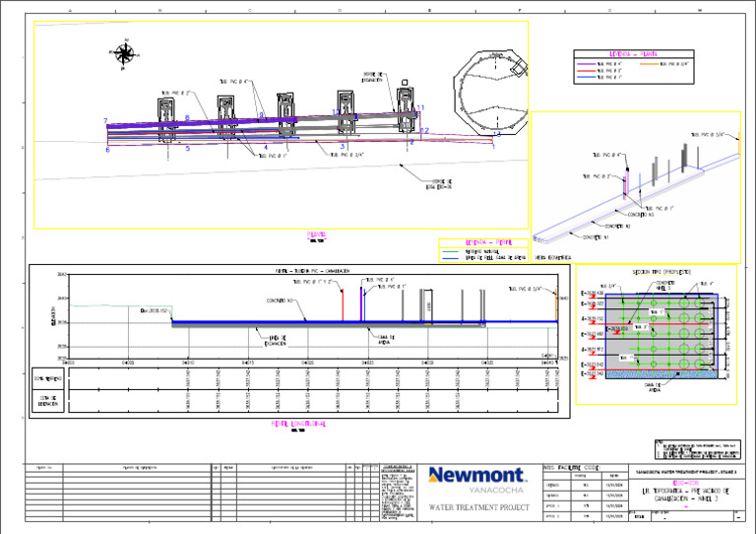Screen dimensions: 756x534
Task: Click survey point number 7 in plan
Action: point(105,121)
